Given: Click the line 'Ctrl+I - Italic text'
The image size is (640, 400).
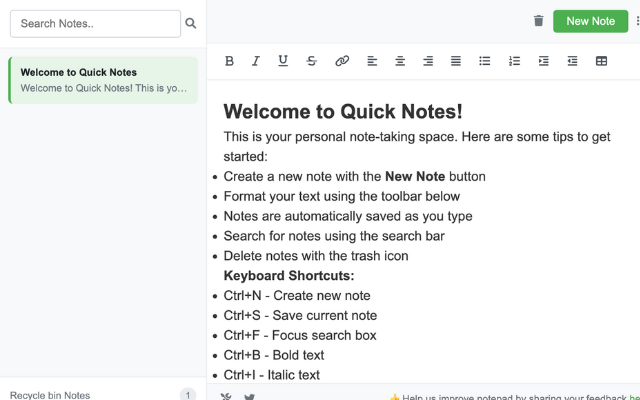Looking at the screenshot, I should click(272, 375).
